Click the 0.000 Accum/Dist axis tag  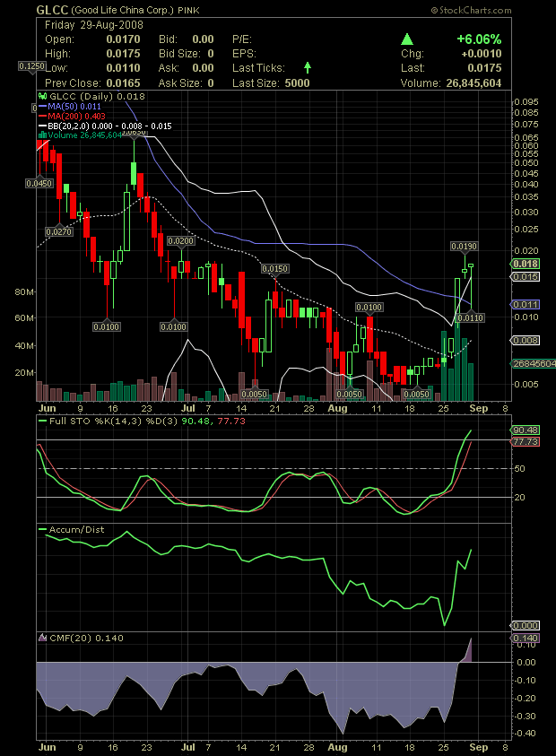point(526,625)
